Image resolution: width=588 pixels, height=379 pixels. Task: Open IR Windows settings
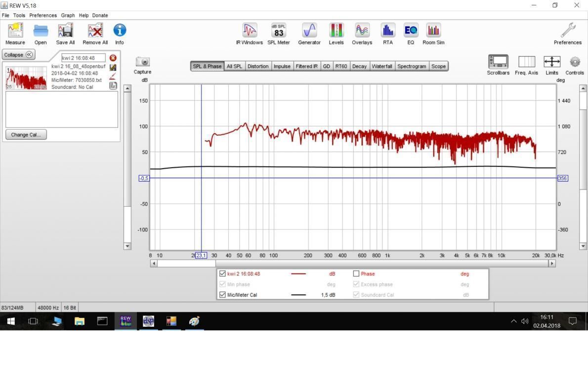pyautogui.click(x=250, y=34)
